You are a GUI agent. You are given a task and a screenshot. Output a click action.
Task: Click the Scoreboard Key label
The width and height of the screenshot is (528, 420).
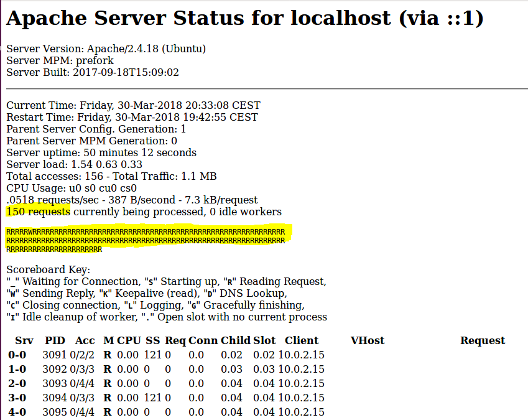click(x=49, y=270)
